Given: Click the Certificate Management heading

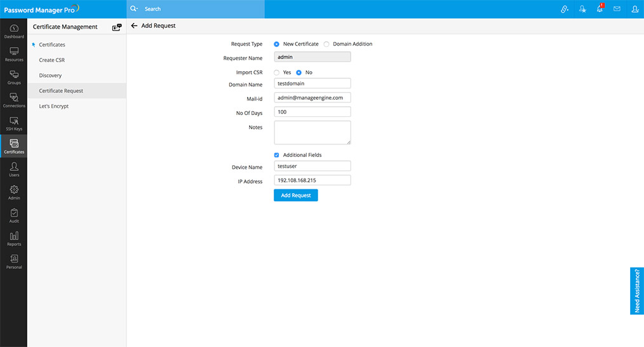Looking at the screenshot, I should [x=65, y=27].
